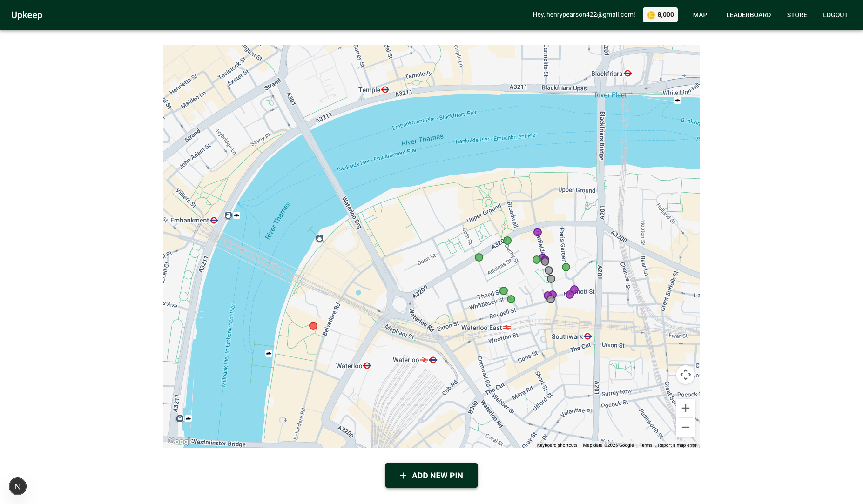This screenshot has width=863, height=504.
Task: Log out of the account
Action: coord(836,15)
